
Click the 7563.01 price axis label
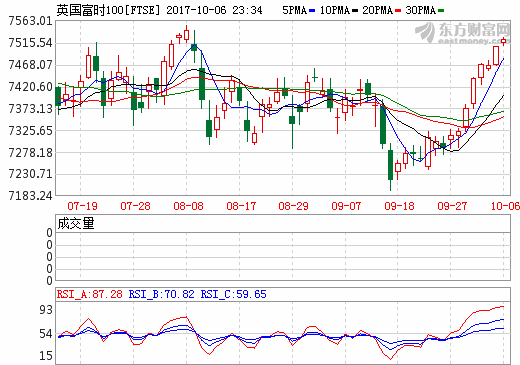point(30,21)
